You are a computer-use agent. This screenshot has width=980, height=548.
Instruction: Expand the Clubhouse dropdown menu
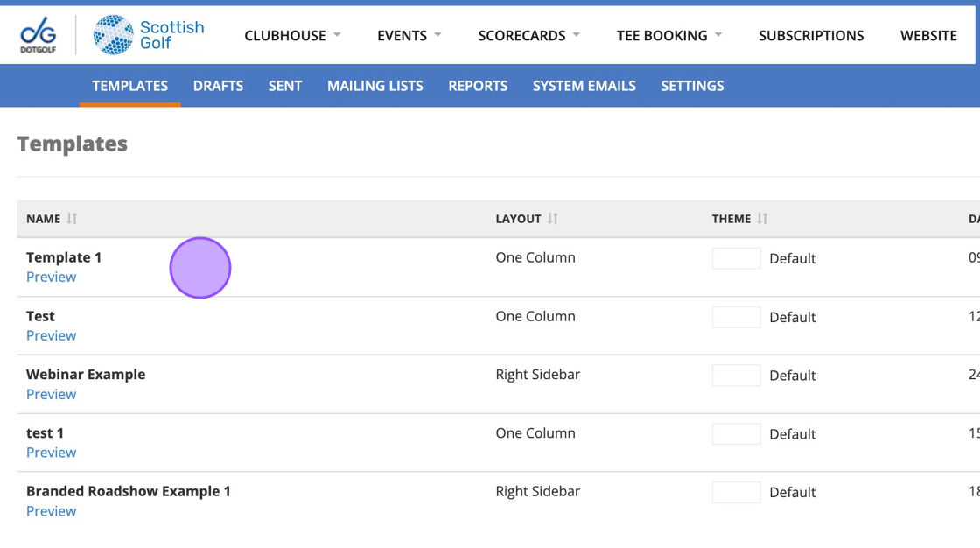click(x=292, y=36)
